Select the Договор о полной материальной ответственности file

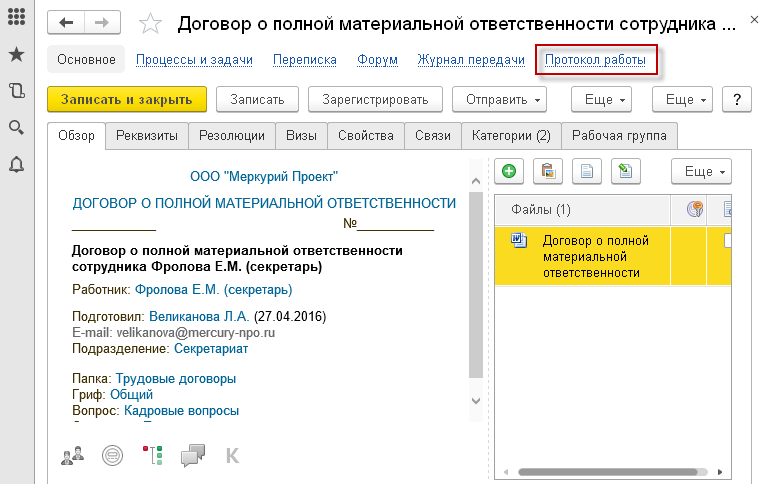tap(595, 256)
